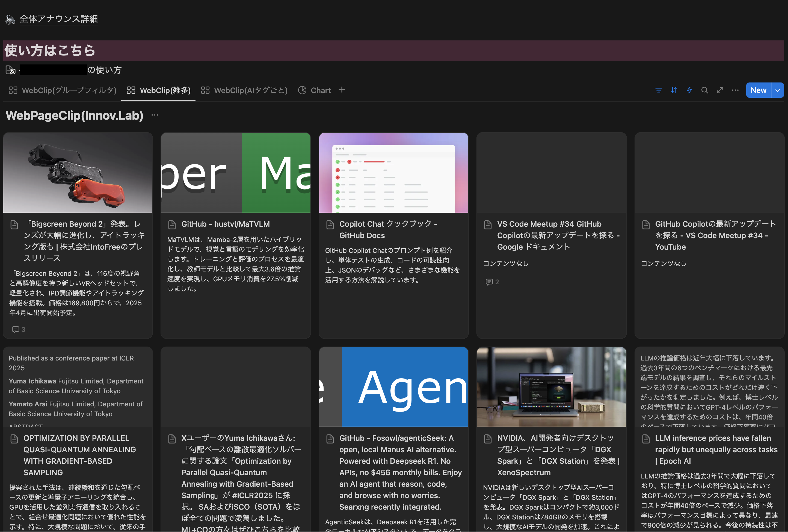788x532 pixels.
Task: Switch to WebClip(AIタグごと) tab
Action: click(x=244, y=90)
